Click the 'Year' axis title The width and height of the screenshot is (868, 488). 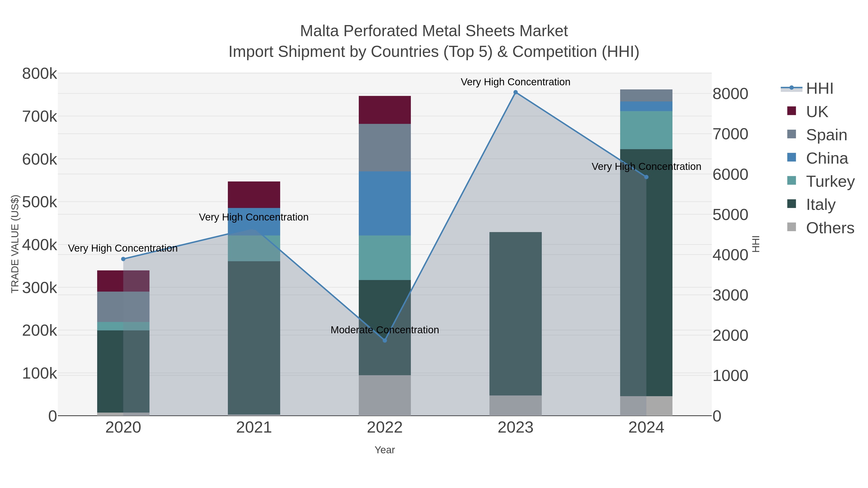[385, 450]
